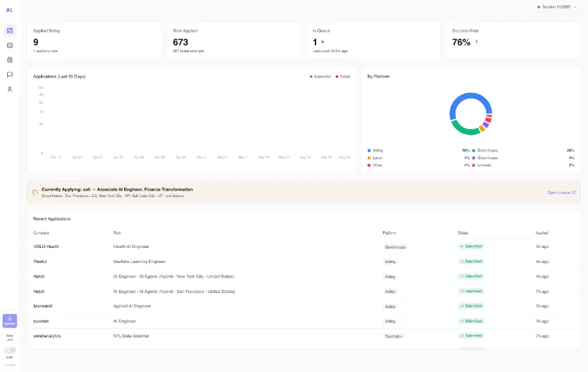Click the Success Rate up arrow
588x372 pixels.
(x=477, y=42)
